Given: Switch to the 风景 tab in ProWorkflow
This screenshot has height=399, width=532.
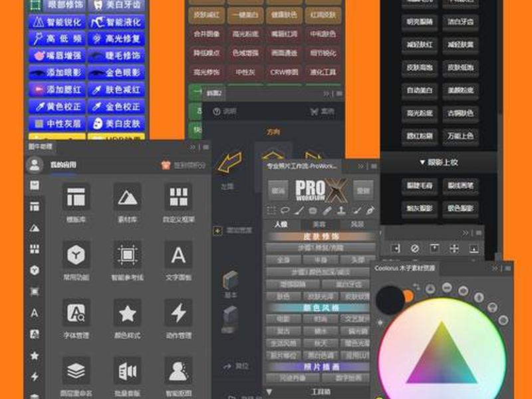Looking at the screenshot, I should [357, 224].
